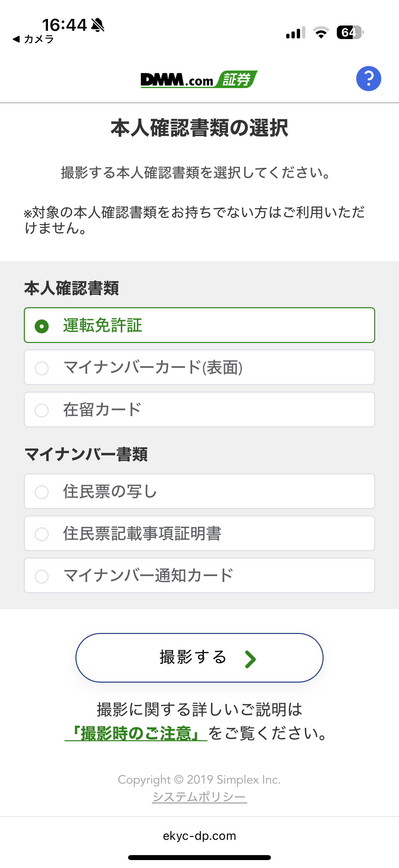Select the 運転免許証 radio option
Viewport: 399px width, 868px height.
[42, 326]
